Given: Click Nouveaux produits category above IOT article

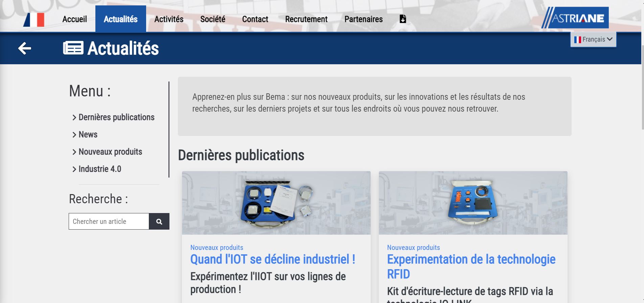Looking at the screenshot, I should [217, 248].
